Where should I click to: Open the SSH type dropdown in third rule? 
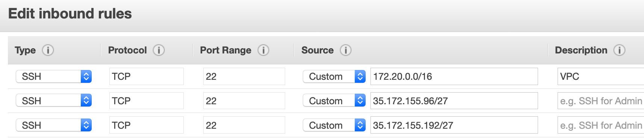pos(54,125)
